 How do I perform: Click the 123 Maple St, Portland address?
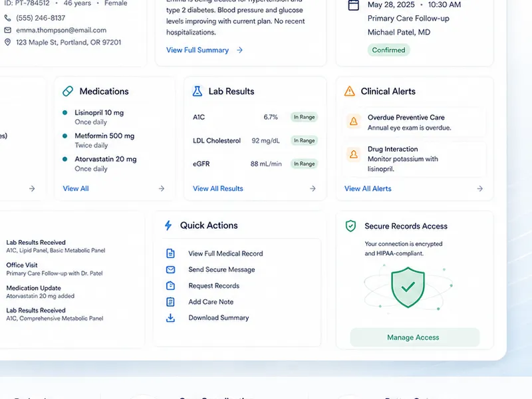click(x=68, y=43)
